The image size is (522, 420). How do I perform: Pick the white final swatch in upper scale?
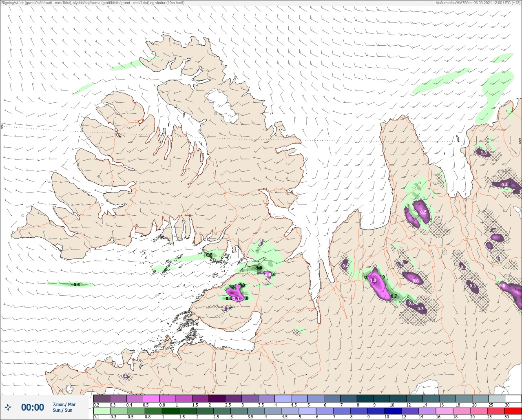click(513, 398)
